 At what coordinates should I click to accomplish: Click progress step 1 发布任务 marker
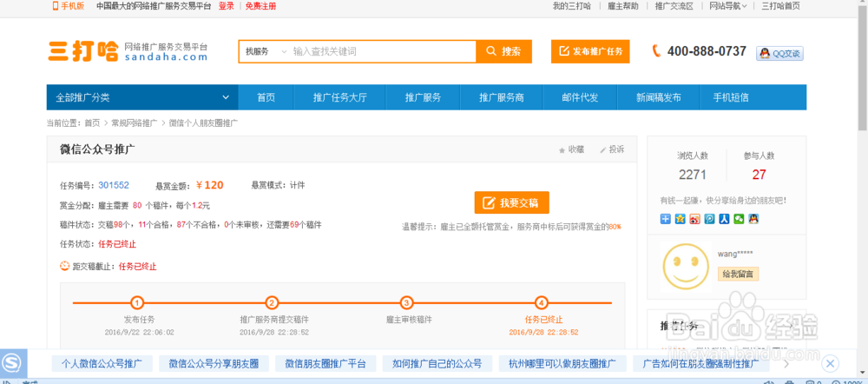coord(137,303)
